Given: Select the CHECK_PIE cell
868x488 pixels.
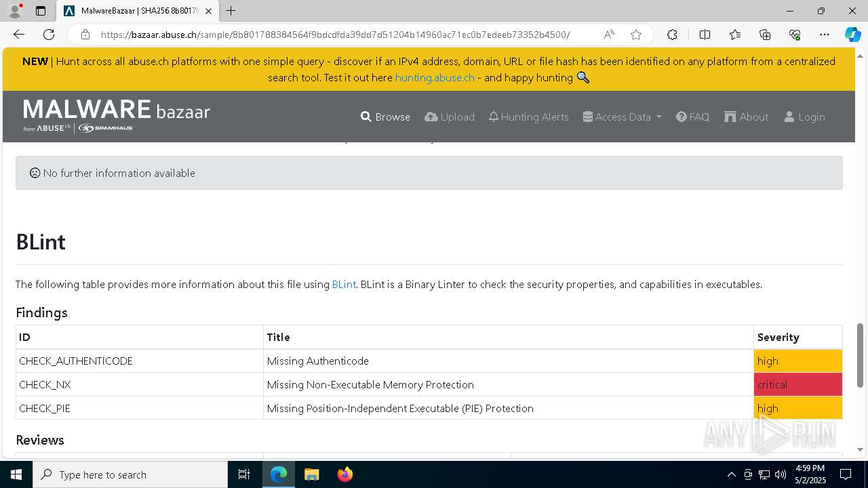Looking at the screenshot, I should [140, 408].
